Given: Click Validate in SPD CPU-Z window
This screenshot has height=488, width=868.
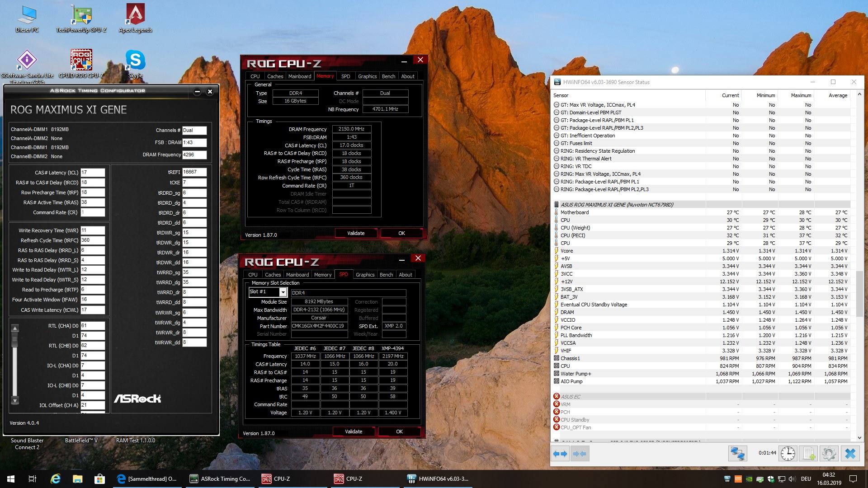Looking at the screenshot, I should pos(354,432).
